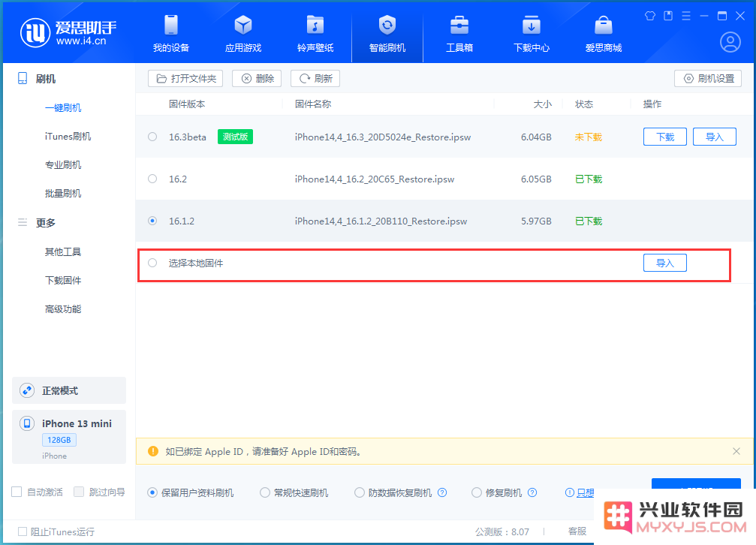Screen dimensions: 756x545
Task: Click the 更多 section header
Action: pos(37,223)
